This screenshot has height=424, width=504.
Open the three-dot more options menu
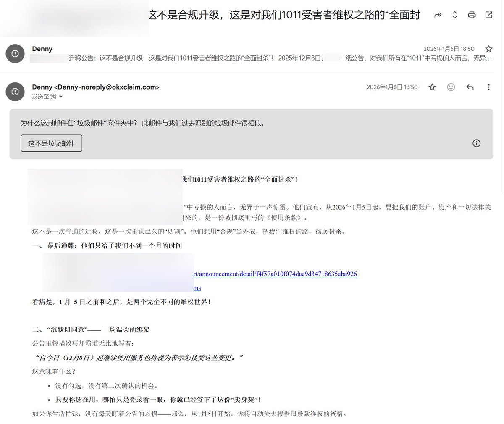point(488,87)
